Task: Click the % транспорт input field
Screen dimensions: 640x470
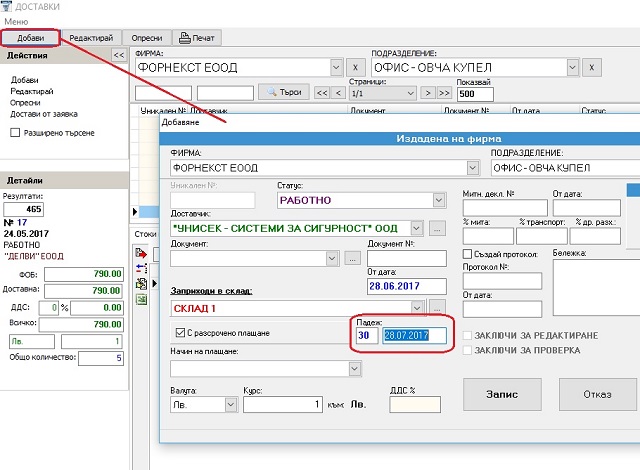Action: coord(542,236)
